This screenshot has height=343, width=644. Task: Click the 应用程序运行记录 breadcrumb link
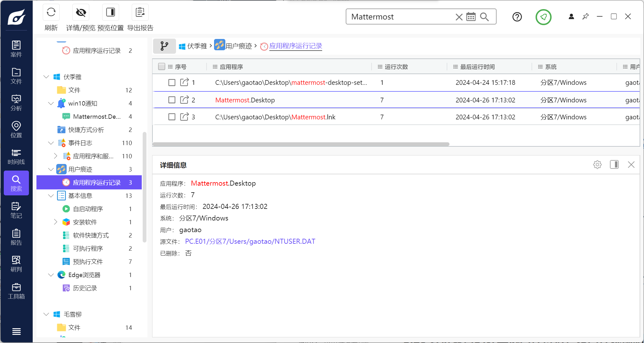[295, 46]
